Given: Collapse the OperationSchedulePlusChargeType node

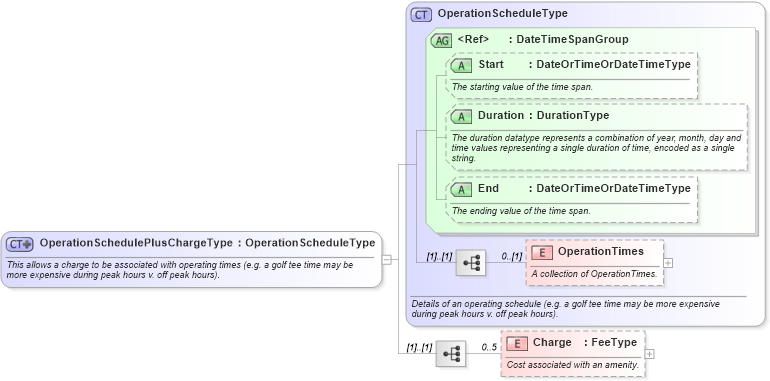Looking at the screenshot, I should point(386,260).
